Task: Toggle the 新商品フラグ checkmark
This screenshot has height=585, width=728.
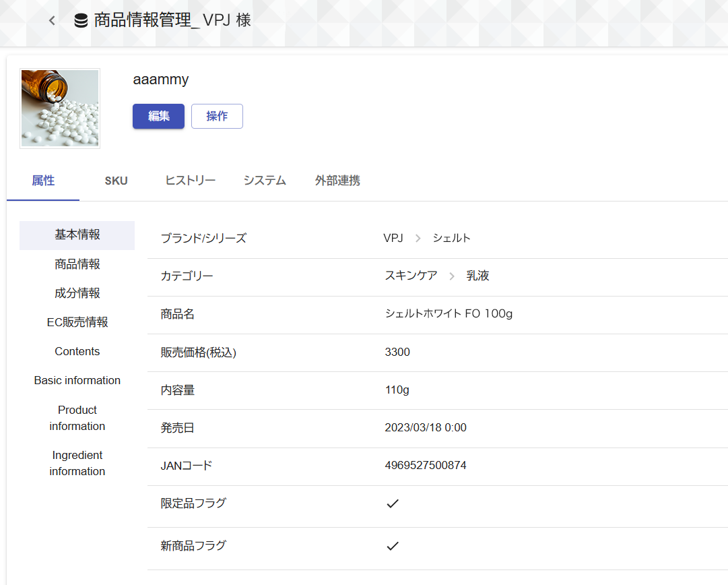Action: point(393,545)
